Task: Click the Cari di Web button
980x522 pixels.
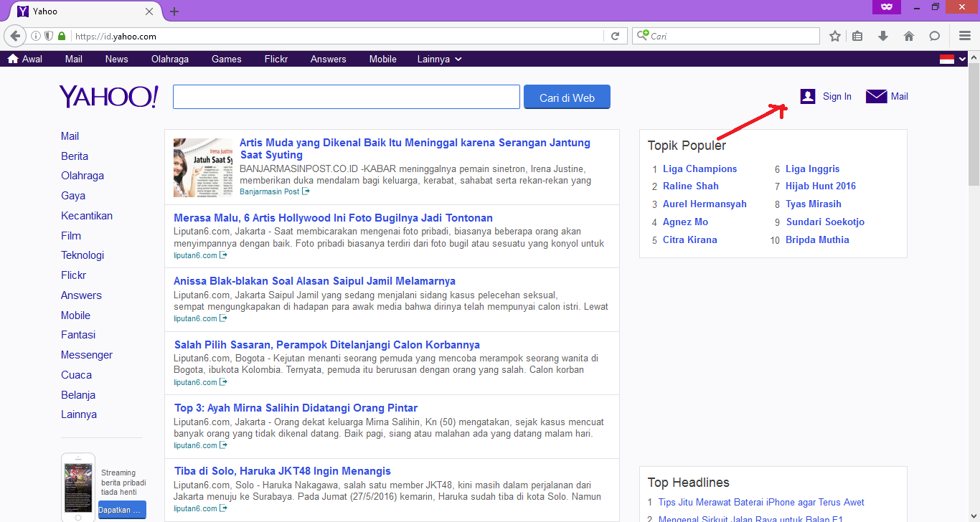Action: click(x=567, y=98)
